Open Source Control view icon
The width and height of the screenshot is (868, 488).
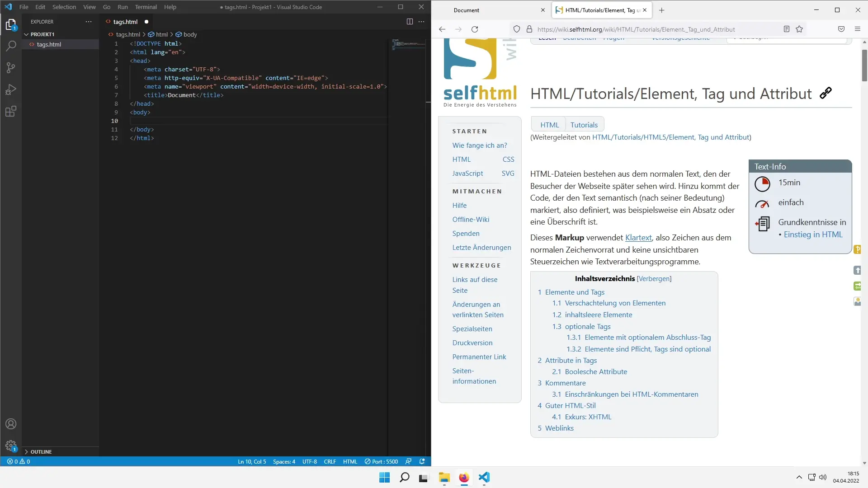pyautogui.click(x=11, y=68)
